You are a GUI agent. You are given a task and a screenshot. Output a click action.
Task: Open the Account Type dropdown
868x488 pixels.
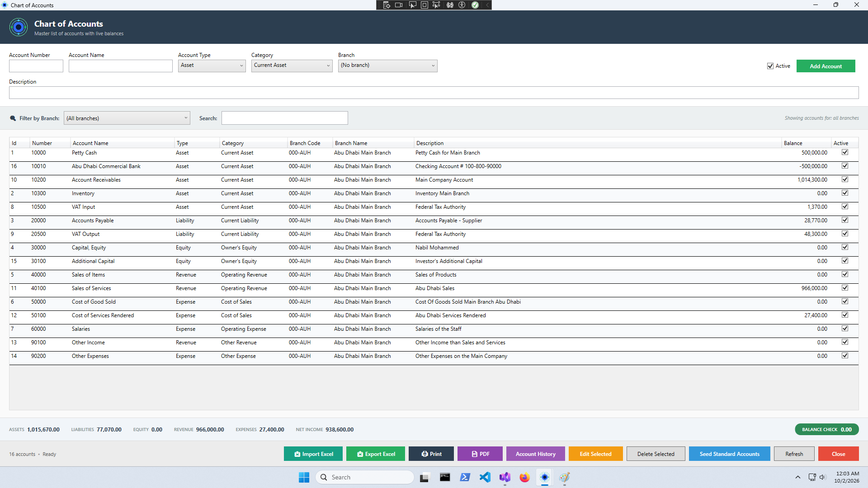click(x=212, y=66)
